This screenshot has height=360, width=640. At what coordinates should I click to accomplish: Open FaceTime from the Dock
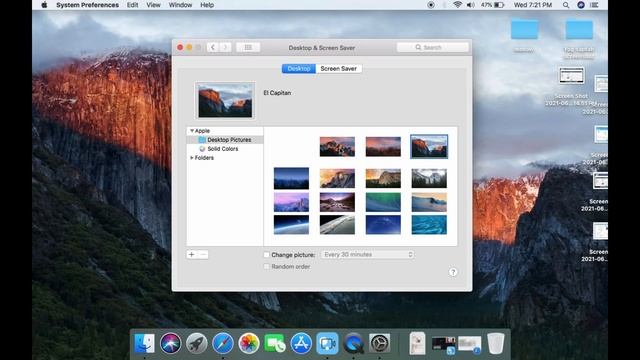pos(275,343)
